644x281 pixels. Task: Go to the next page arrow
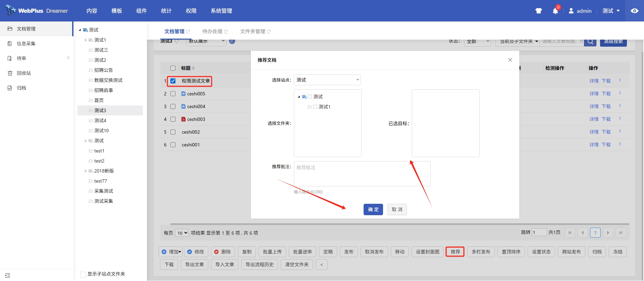pos(608,233)
